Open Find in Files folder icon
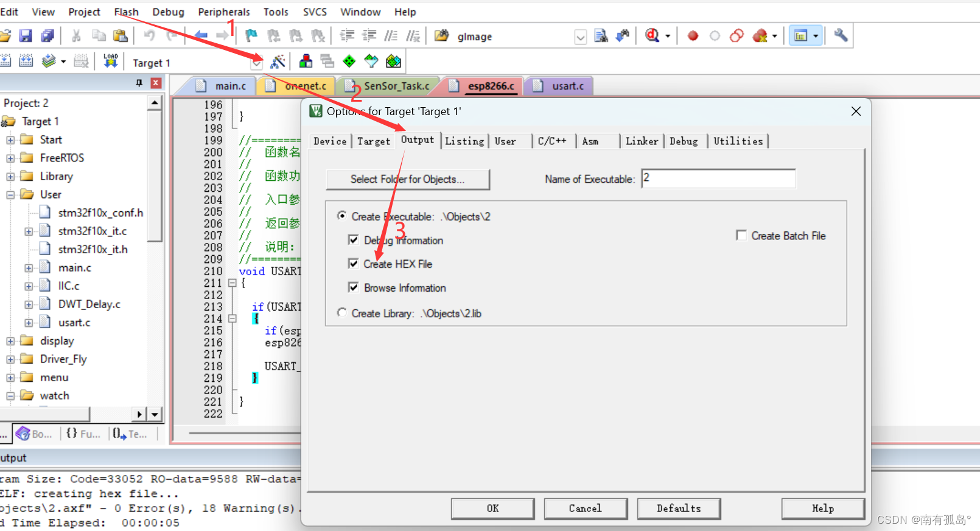980x531 pixels. pos(441,36)
